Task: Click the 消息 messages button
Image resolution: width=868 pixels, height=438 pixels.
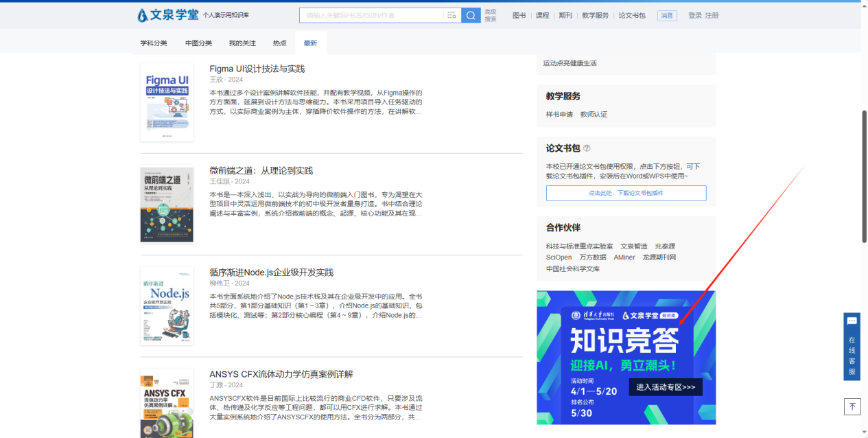Action: pyautogui.click(x=666, y=15)
